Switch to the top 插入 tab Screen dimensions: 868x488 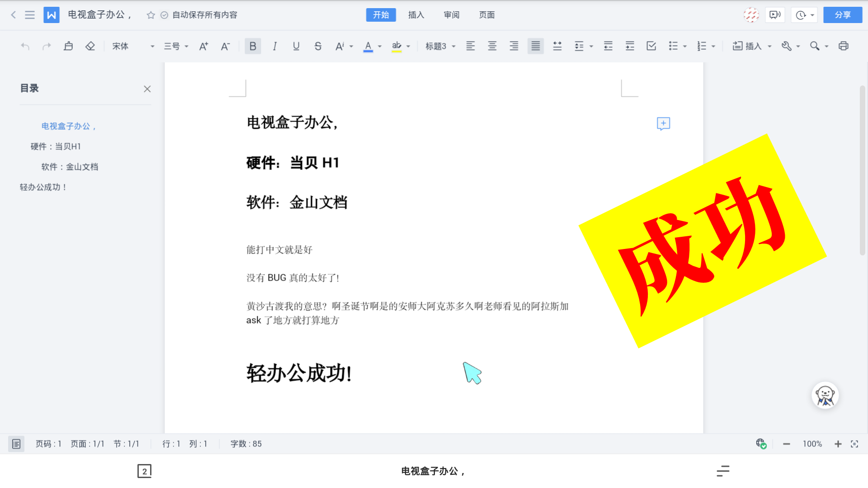[x=416, y=15]
